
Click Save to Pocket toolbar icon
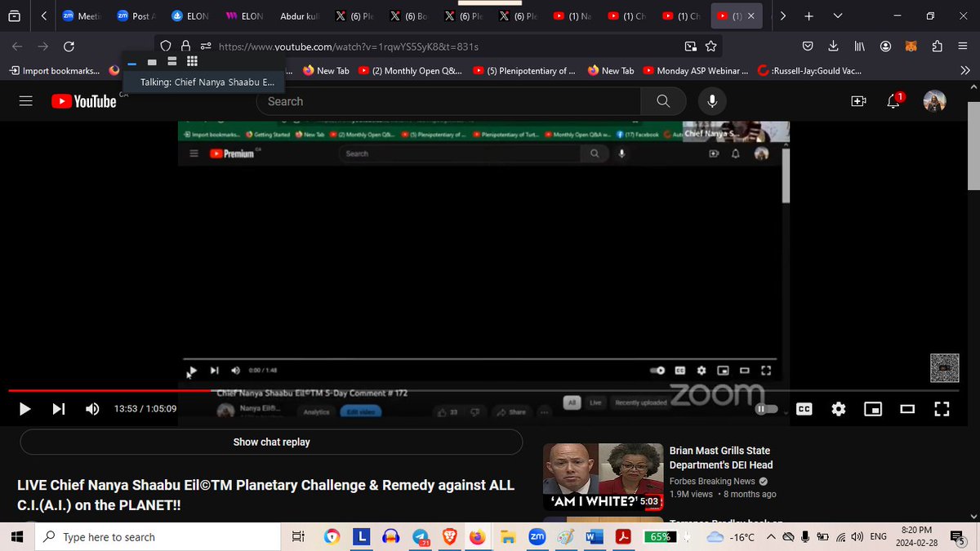tap(808, 47)
